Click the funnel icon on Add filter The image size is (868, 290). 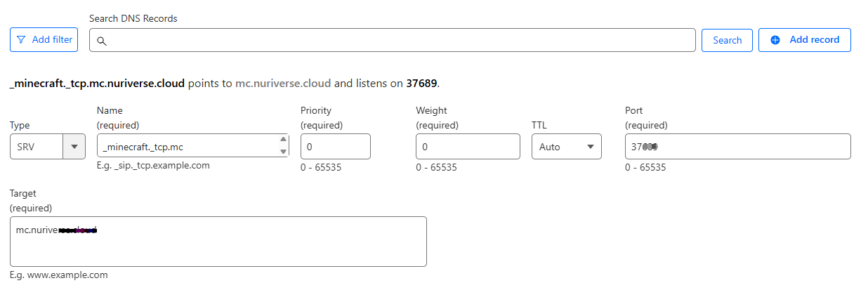pos(21,40)
